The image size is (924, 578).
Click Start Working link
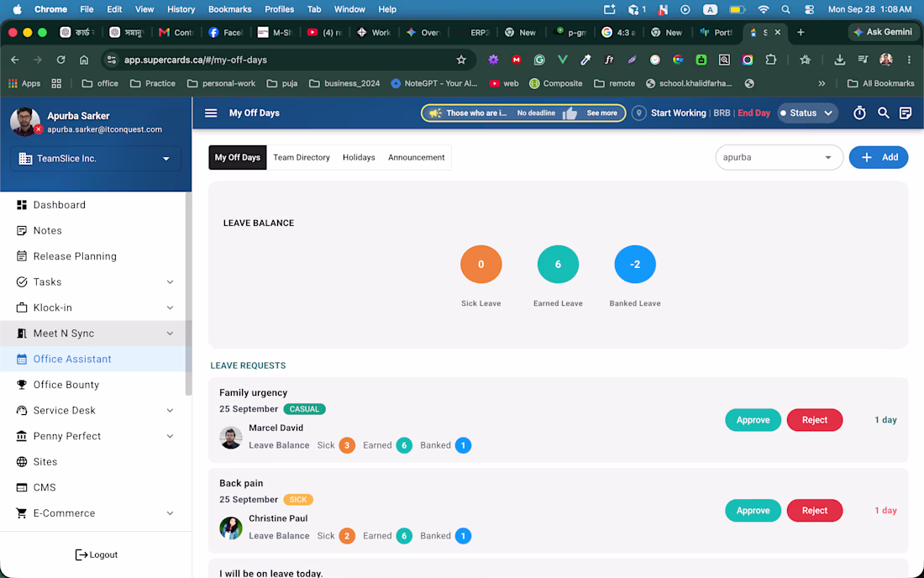[x=678, y=113]
